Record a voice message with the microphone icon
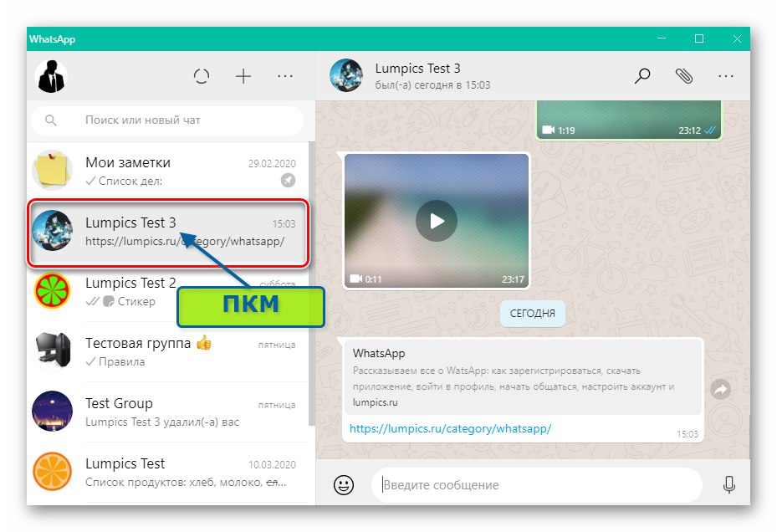Viewport: 777px width, 532px height. [x=728, y=484]
